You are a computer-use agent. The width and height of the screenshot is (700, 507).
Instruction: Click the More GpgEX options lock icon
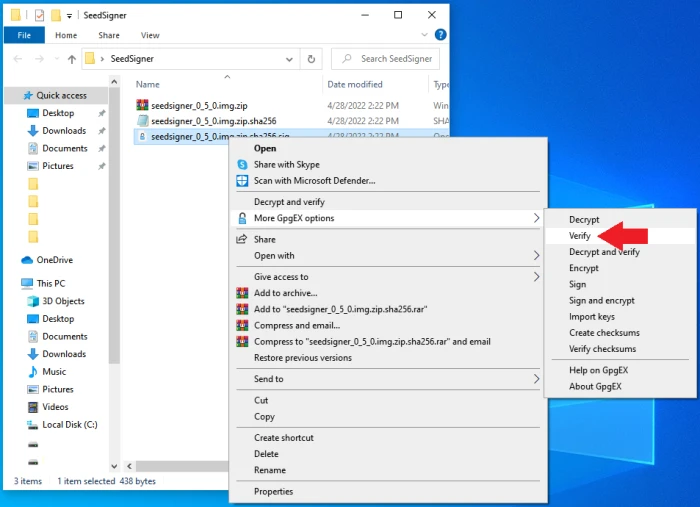click(x=241, y=218)
